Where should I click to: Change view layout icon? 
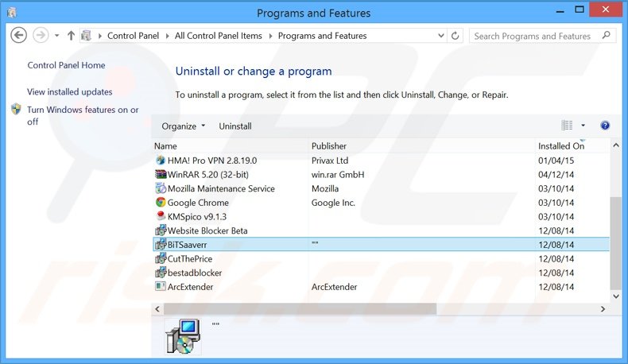pyautogui.click(x=567, y=126)
